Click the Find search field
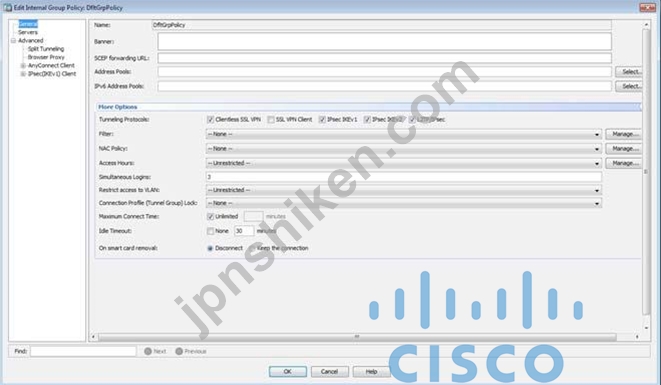Viewport: 661px width, 385px height. point(83,351)
